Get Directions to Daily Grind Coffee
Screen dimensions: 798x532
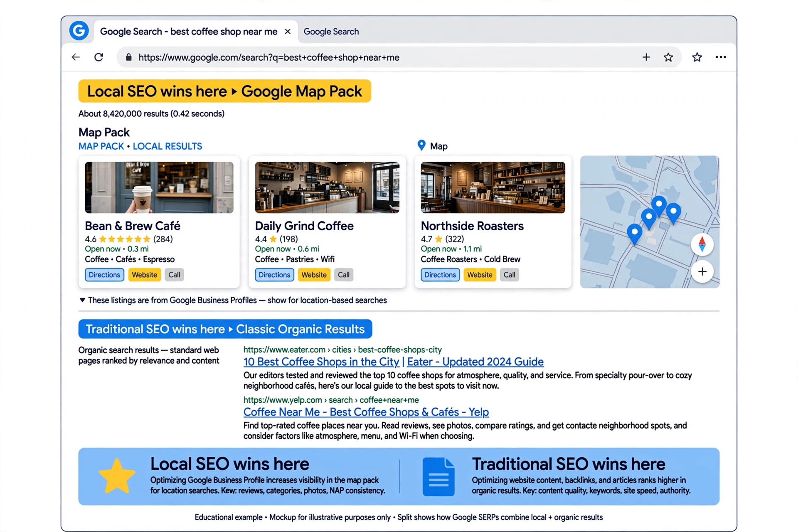coord(274,275)
